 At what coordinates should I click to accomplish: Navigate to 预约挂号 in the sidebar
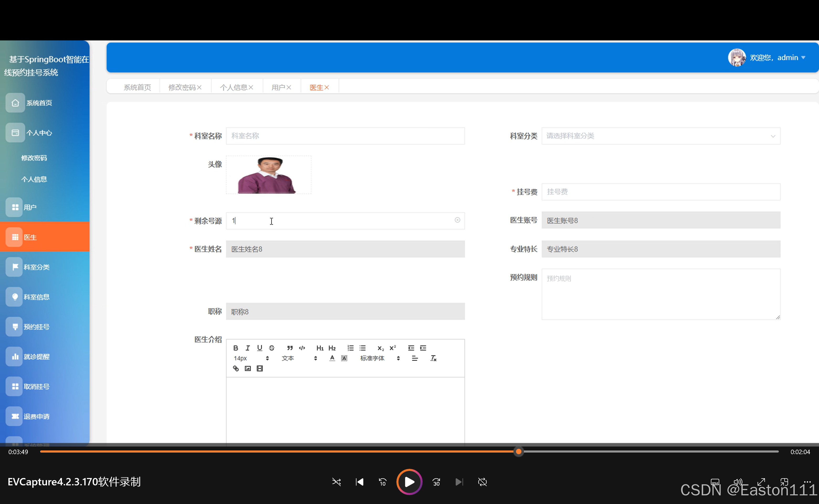tap(37, 327)
